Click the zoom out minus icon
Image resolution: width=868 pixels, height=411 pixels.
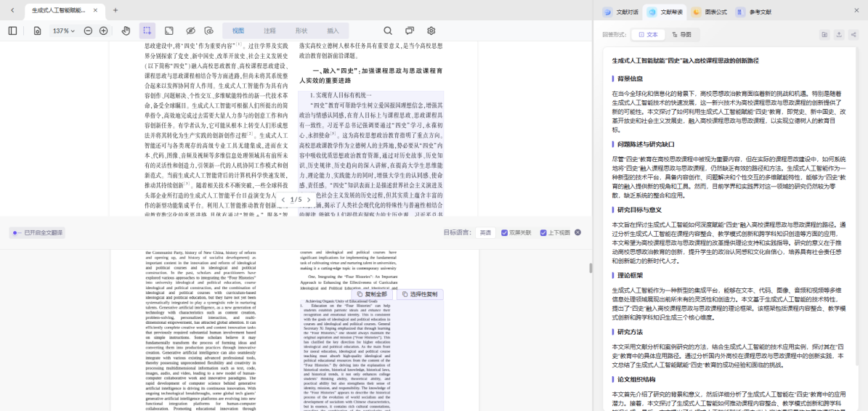89,30
